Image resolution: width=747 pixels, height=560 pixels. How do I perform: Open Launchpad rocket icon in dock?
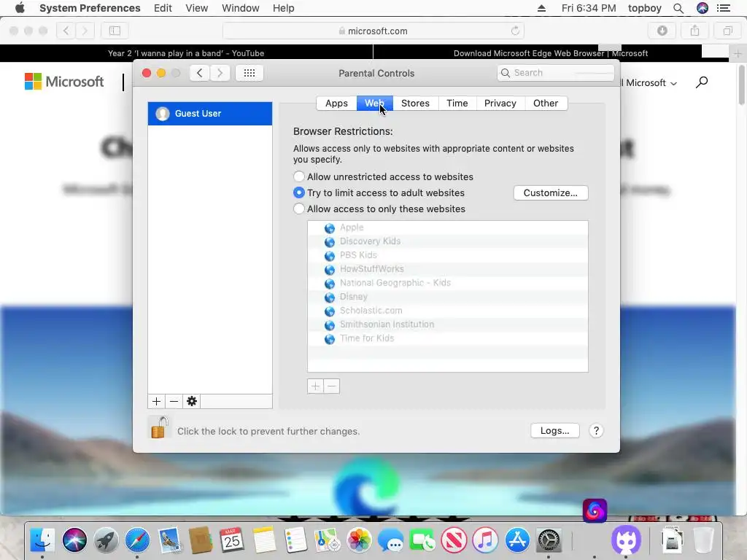coord(106,540)
